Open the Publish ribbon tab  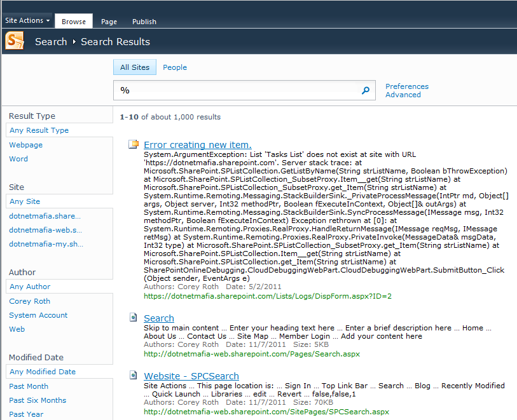point(144,22)
